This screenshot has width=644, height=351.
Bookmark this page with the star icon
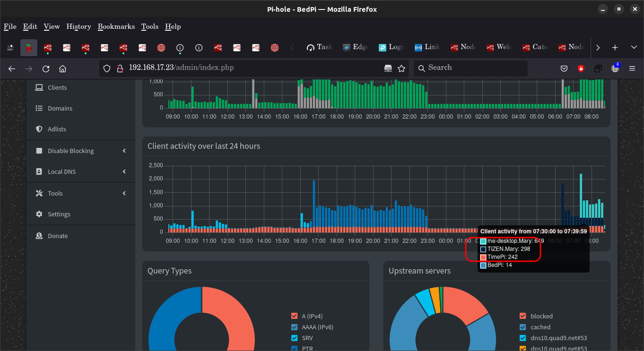pyautogui.click(x=401, y=68)
